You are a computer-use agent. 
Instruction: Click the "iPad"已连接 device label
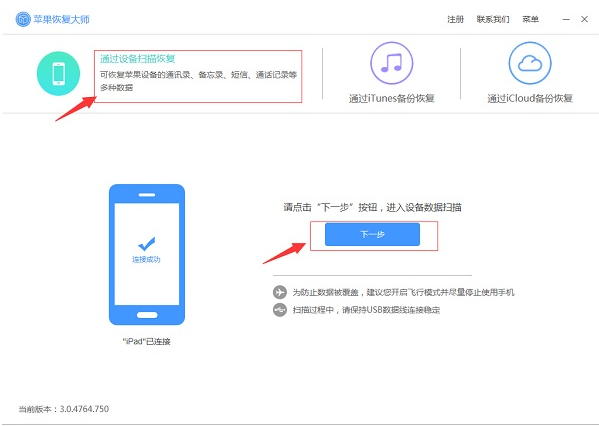point(146,341)
